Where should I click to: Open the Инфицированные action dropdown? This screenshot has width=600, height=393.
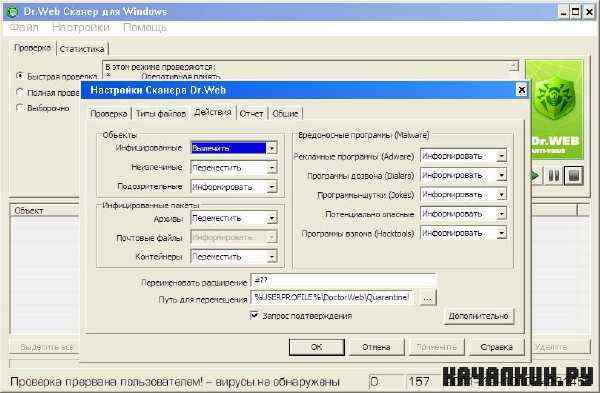[271, 148]
